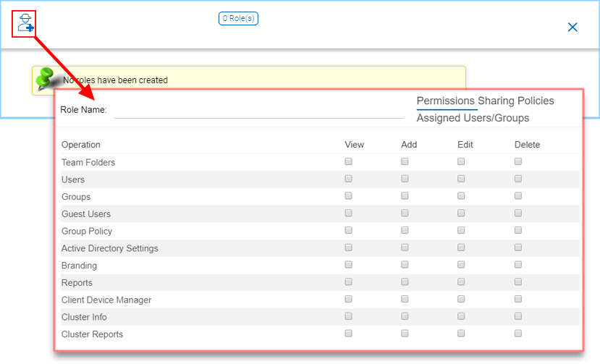This screenshot has height=364, width=600.
Task: Tick View checkbox for Users
Action: coord(348,179)
